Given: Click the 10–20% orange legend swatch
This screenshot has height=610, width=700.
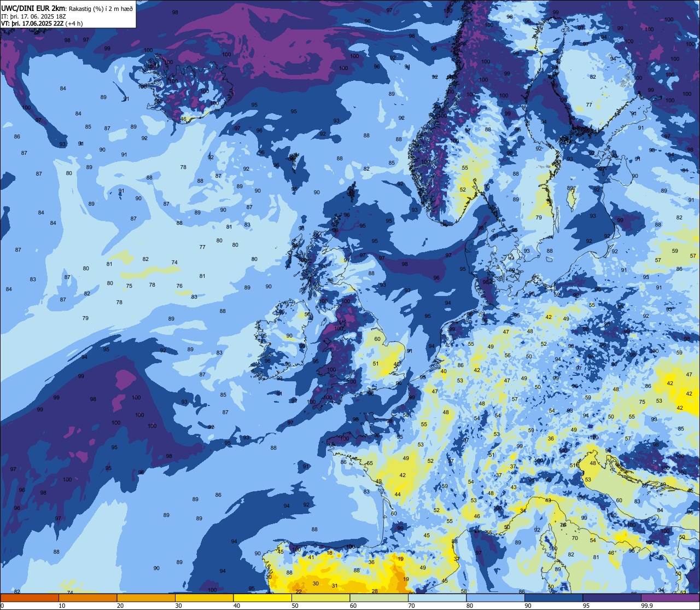Looking at the screenshot, I should 87,597.
